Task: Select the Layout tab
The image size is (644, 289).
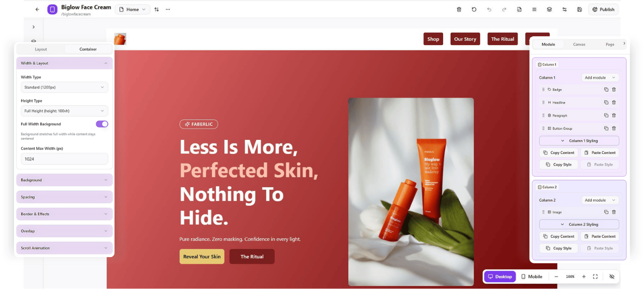Action: click(x=41, y=49)
